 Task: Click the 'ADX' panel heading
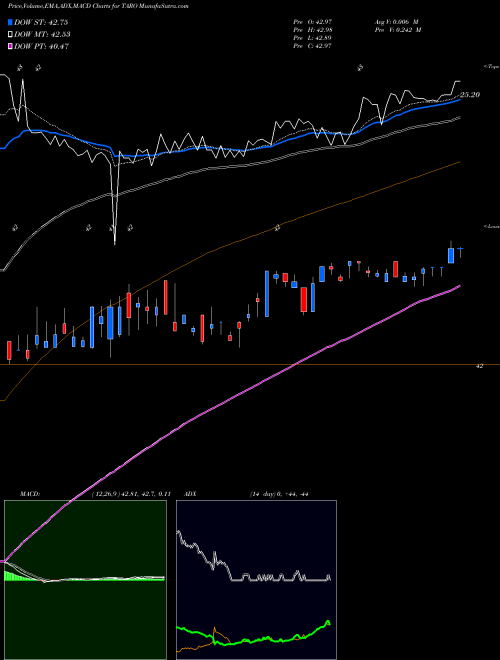(190, 494)
